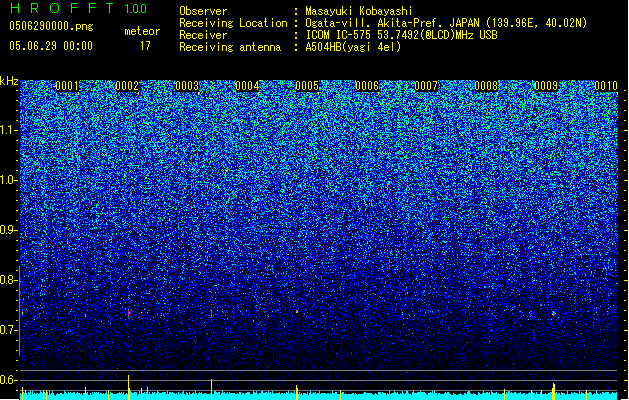The width and height of the screenshot is (629, 400).
Task: Click the observer name Masayuki Kobayashi
Action: click(359, 11)
